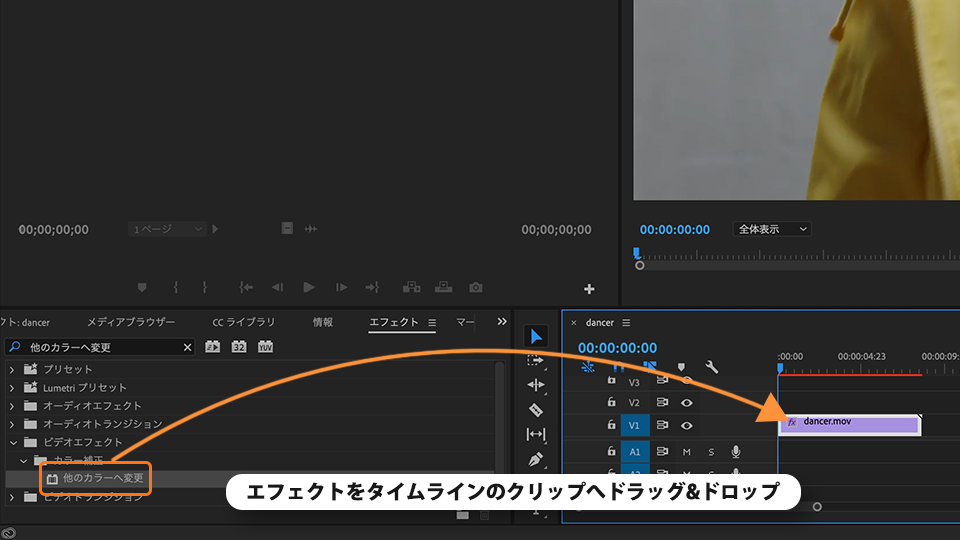Clear effects search with X button

(x=187, y=347)
